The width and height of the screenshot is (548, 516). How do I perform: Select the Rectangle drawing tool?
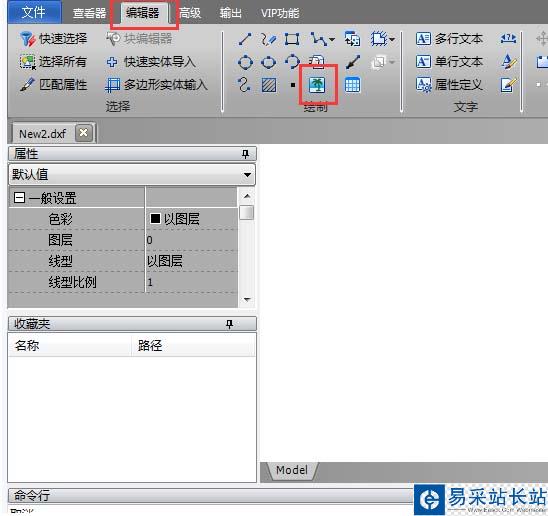[x=292, y=39]
